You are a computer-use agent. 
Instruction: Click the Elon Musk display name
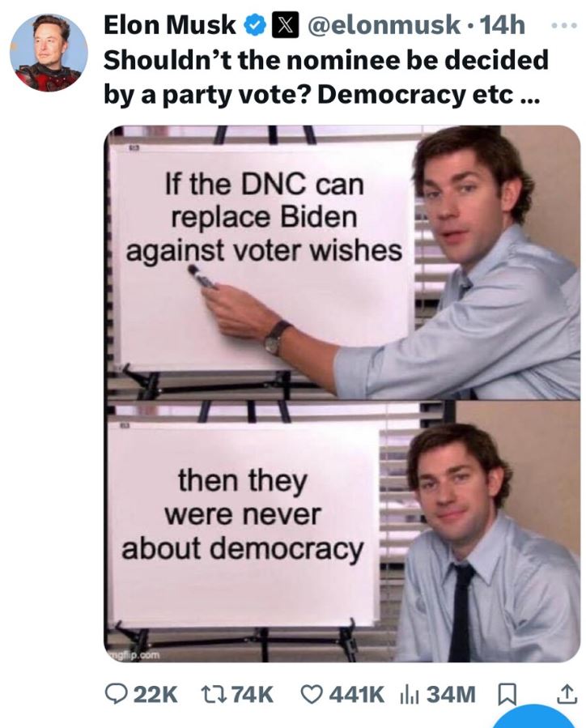(169, 25)
